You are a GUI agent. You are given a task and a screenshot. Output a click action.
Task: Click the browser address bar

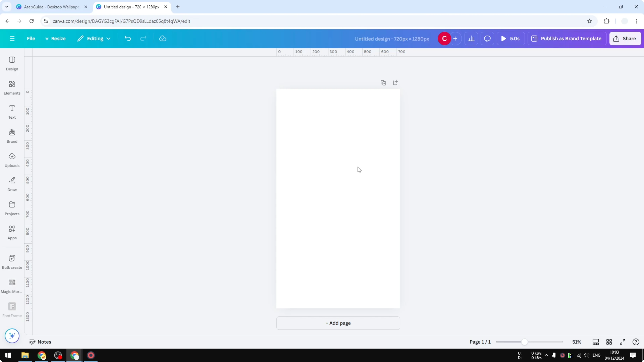pyautogui.click(x=175, y=21)
